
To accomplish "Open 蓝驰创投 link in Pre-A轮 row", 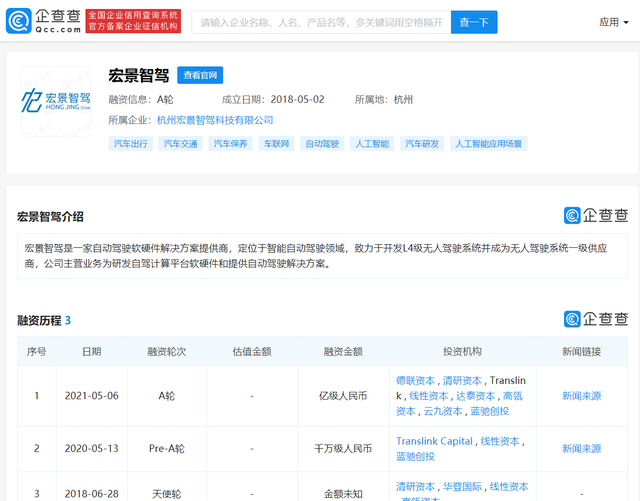I will 415,456.
